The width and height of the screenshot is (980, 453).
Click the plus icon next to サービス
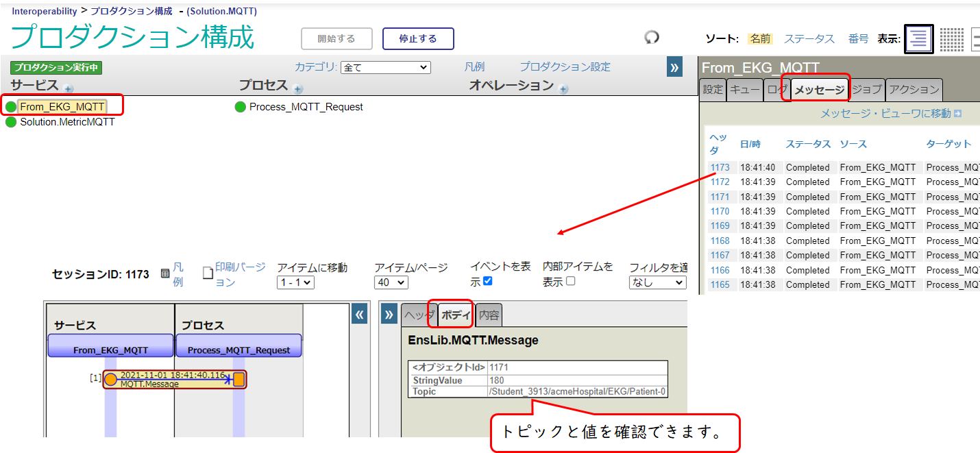[68, 88]
